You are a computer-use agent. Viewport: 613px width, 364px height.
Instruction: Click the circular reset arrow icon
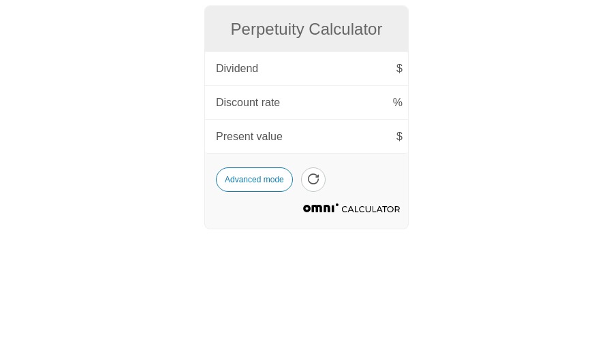[x=313, y=180]
